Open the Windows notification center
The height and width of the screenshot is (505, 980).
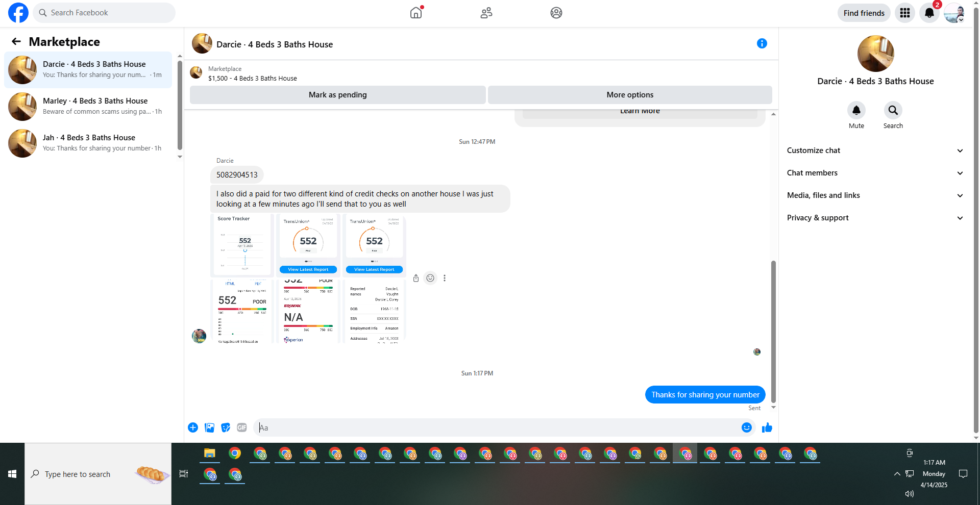point(963,474)
